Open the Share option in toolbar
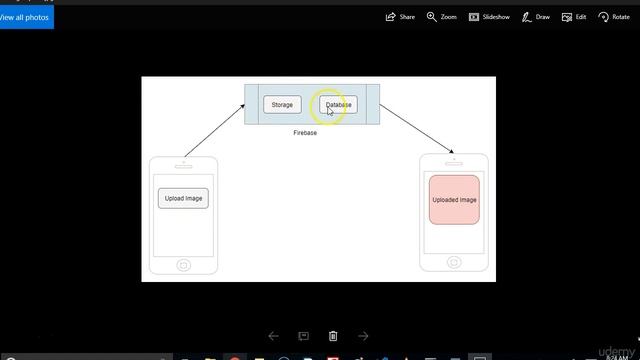Screen dimensions: 640x360 pyautogui.click(x=400, y=17)
